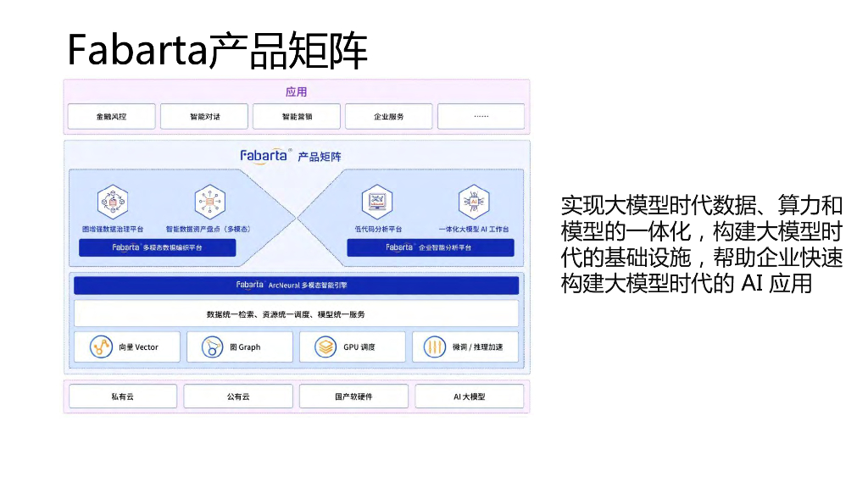Select the AI 大模型 box
Viewport: 868px width, 488px height.
click(470, 396)
